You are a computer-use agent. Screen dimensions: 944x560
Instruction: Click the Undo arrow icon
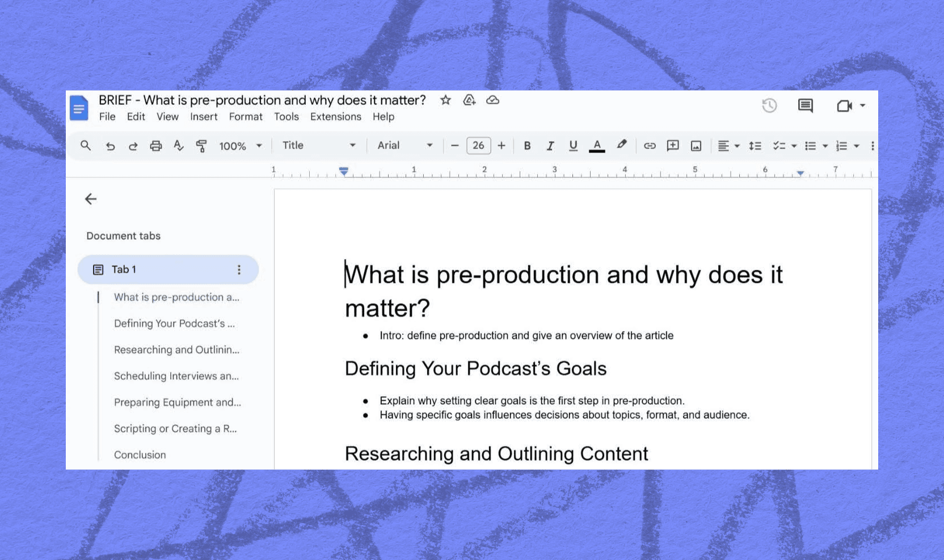pyautogui.click(x=110, y=146)
